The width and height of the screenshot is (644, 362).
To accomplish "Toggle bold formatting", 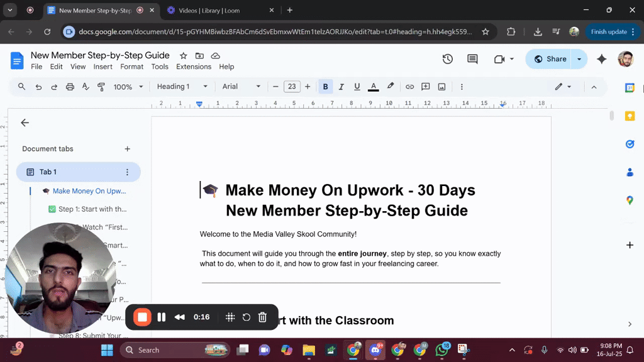I will tap(325, 87).
